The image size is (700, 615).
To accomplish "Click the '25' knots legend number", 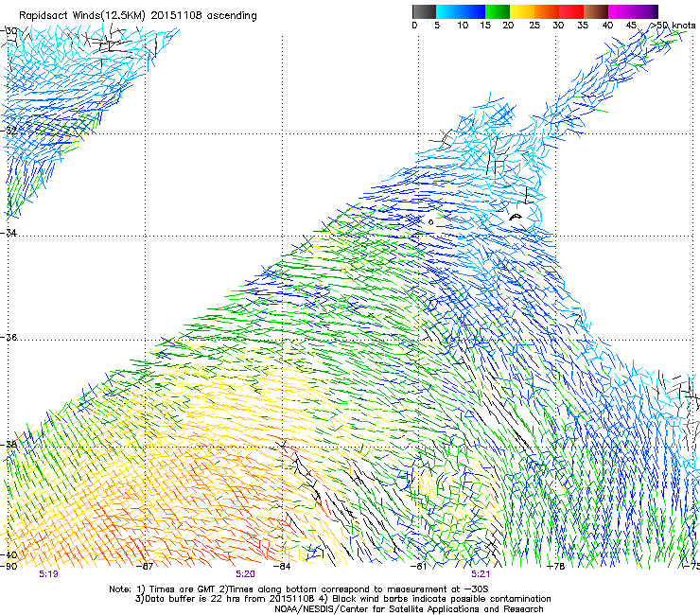I will 534,26.
